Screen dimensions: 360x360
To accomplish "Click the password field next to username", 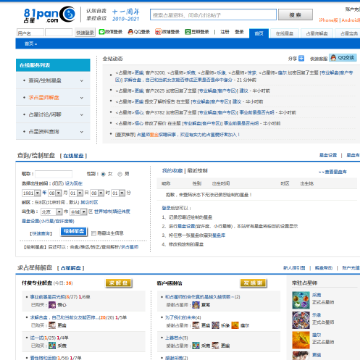I will point(59,33).
